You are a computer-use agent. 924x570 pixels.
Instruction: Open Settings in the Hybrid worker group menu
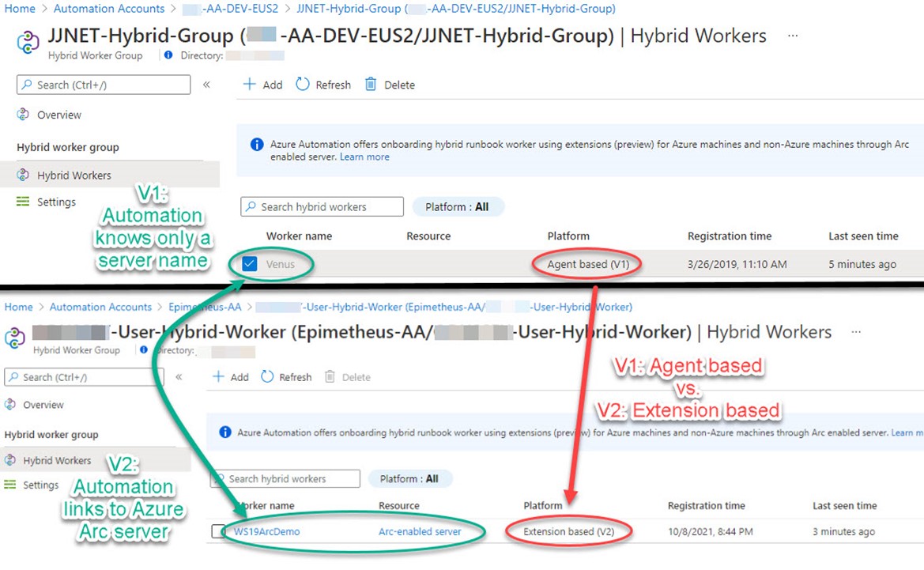[x=57, y=202]
